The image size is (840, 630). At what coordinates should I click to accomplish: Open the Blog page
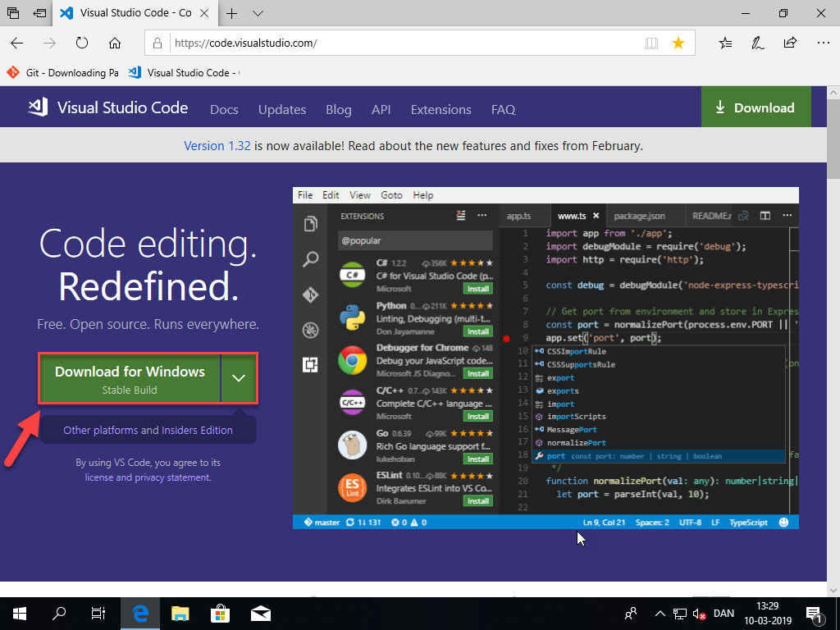pyautogui.click(x=339, y=109)
